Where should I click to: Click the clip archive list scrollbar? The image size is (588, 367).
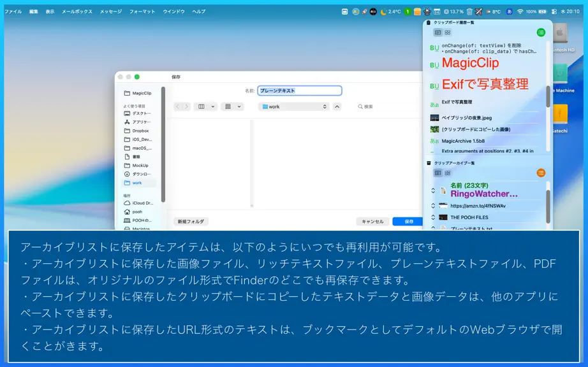point(548,206)
